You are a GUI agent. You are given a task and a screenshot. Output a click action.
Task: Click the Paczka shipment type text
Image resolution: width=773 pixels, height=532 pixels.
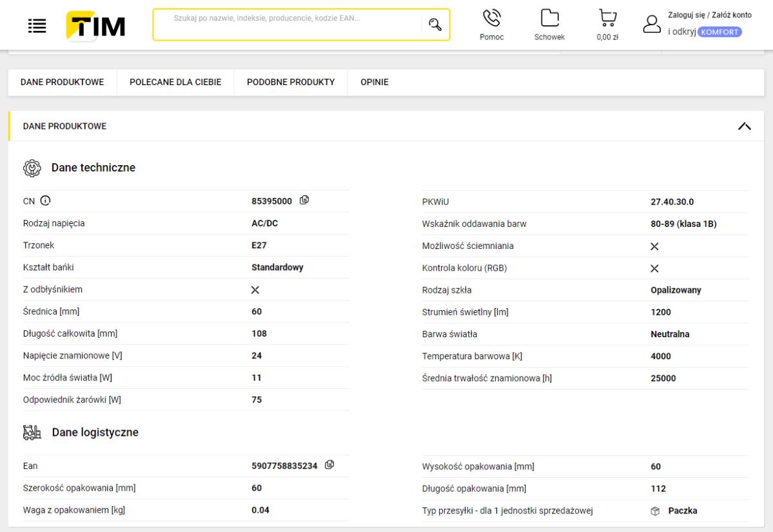[683, 511]
